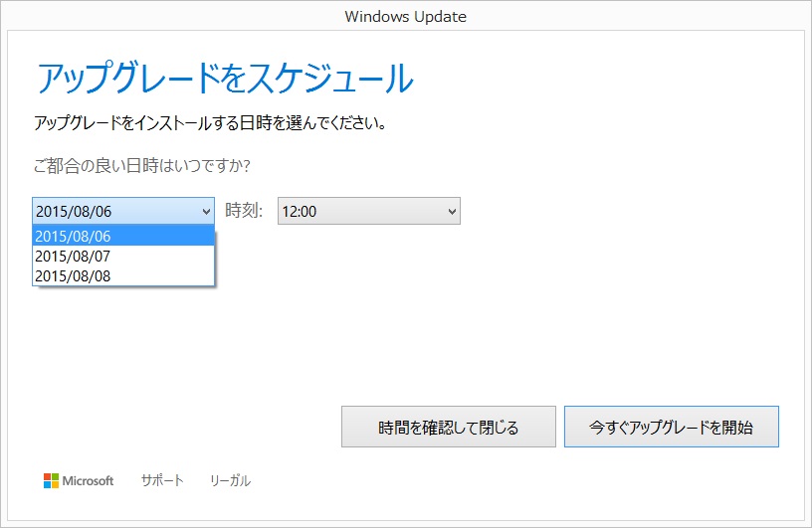
Task: Open the date dropdown showing 2015/08/06
Action: pos(123,211)
